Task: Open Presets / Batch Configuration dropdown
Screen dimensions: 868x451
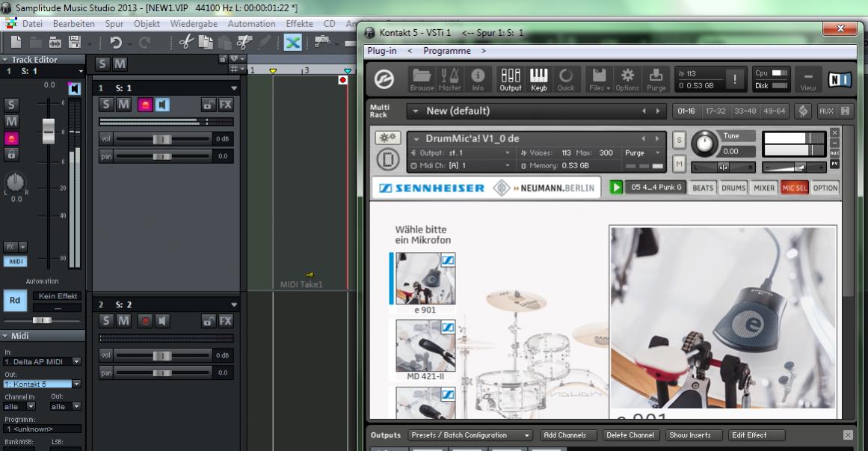Action: tap(470, 435)
